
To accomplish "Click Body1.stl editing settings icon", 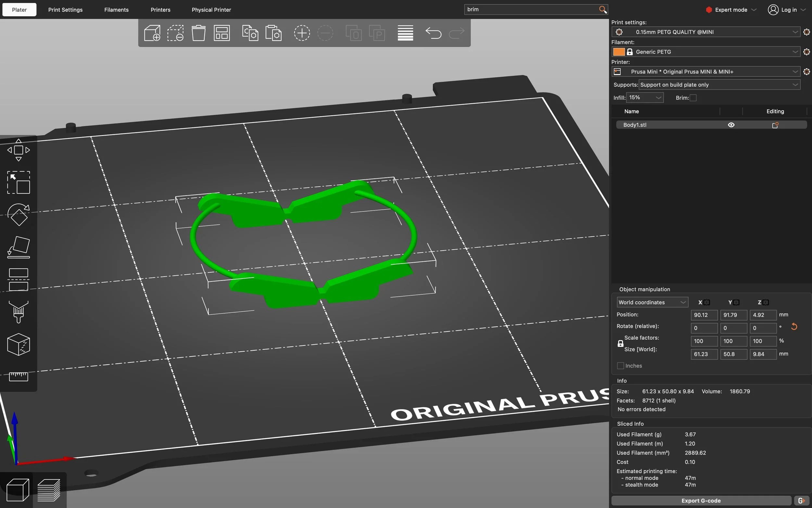I will (775, 125).
